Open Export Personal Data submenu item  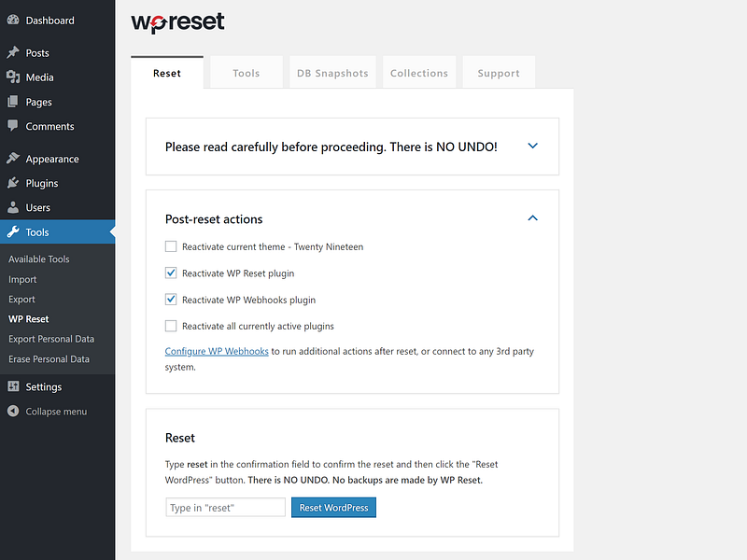[x=51, y=339]
